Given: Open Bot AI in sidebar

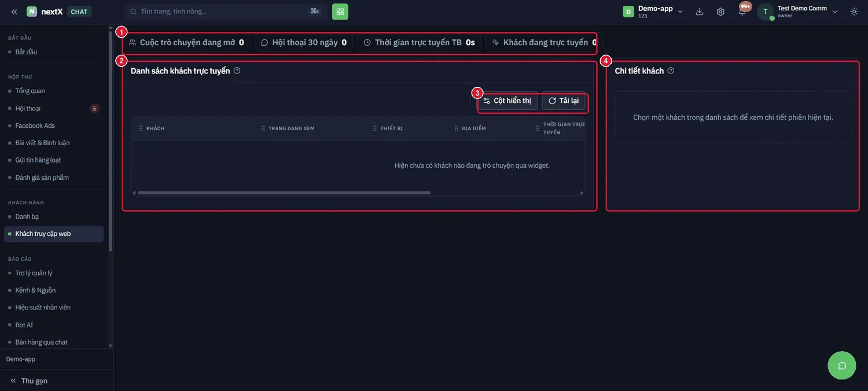Looking at the screenshot, I should tap(54, 325).
